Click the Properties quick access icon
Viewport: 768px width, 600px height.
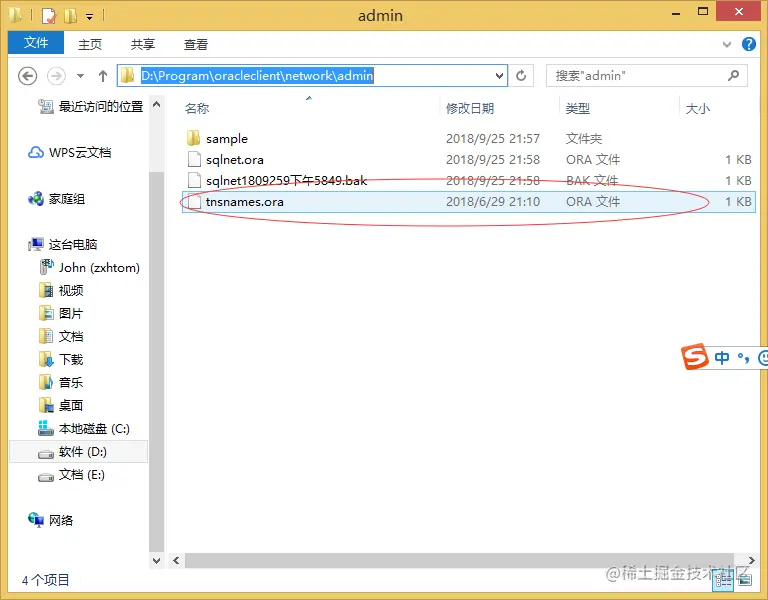[49, 16]
